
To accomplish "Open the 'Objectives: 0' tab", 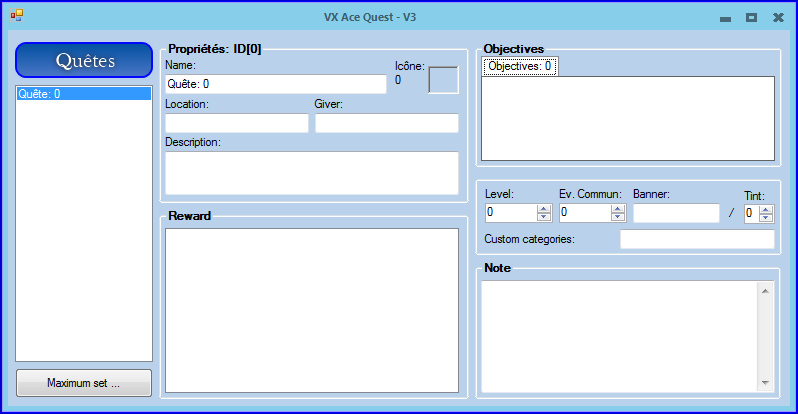I will click(519, 66).
